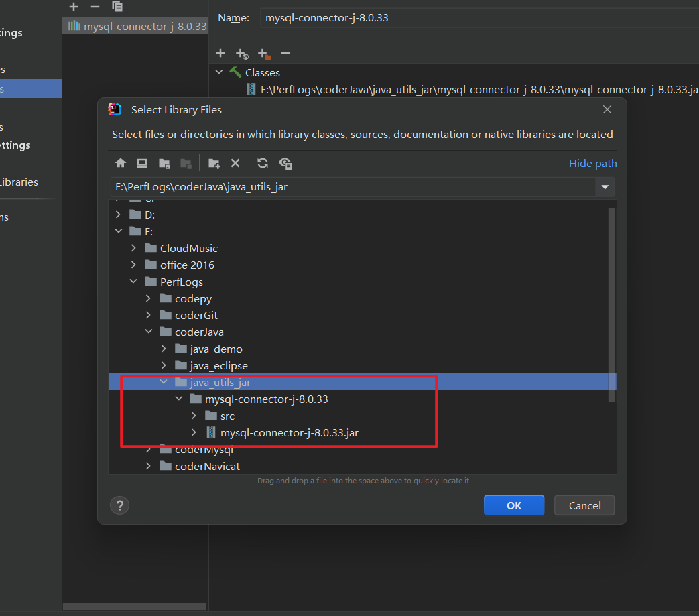Close the Select Library Files dialog
699x616 pixels.
[x=607, y=109]
